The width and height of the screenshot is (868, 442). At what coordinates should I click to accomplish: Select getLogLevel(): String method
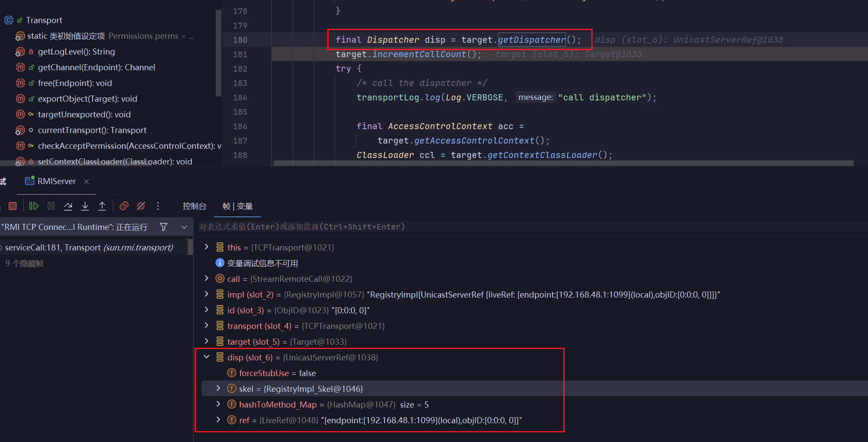[x=76, y=51]
